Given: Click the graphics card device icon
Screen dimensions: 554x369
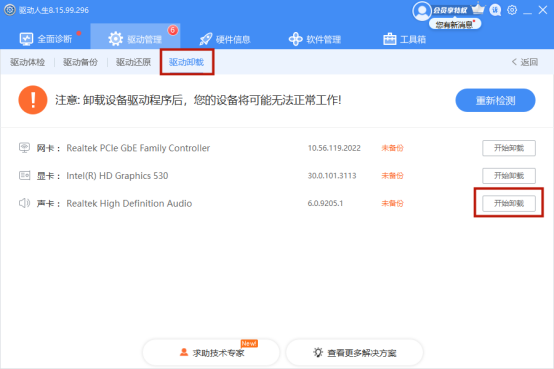Looking at the screenshot, I should 24,175.
